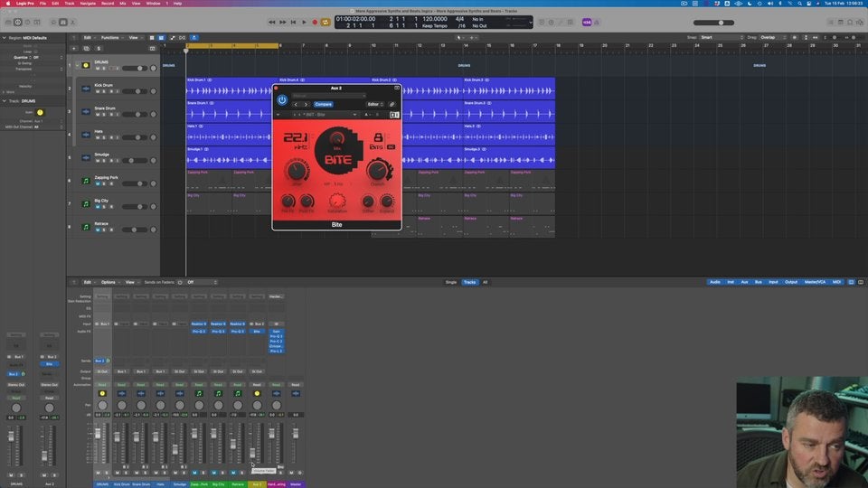Select previous preset arrow in Bite window
Screen dimensions: 868x488
[296, 104]
